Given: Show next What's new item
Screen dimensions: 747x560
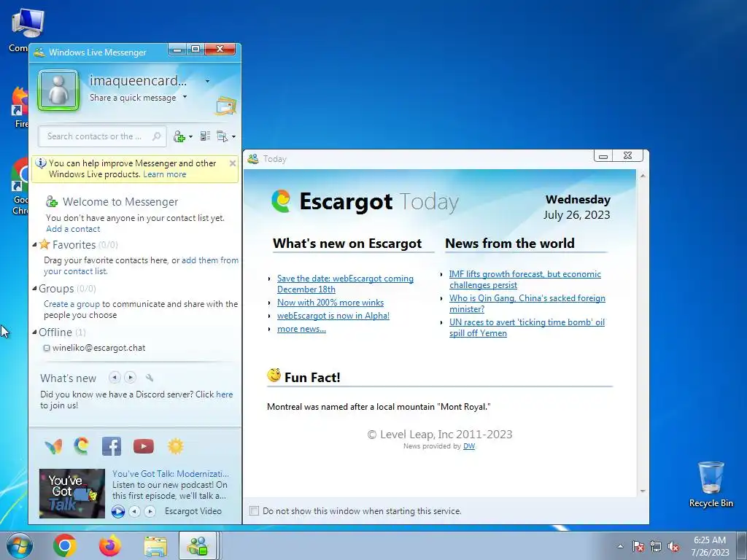Looking at the screenshot, I should [130, 378].
